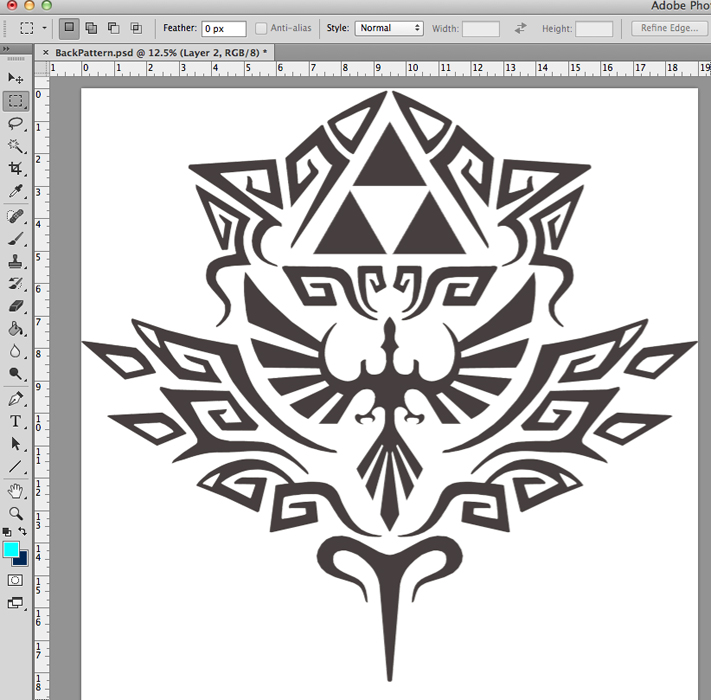Click the Width input field
Image resolution: width=711 pixels, height=700 pixels.
click(x=481, y=29)
